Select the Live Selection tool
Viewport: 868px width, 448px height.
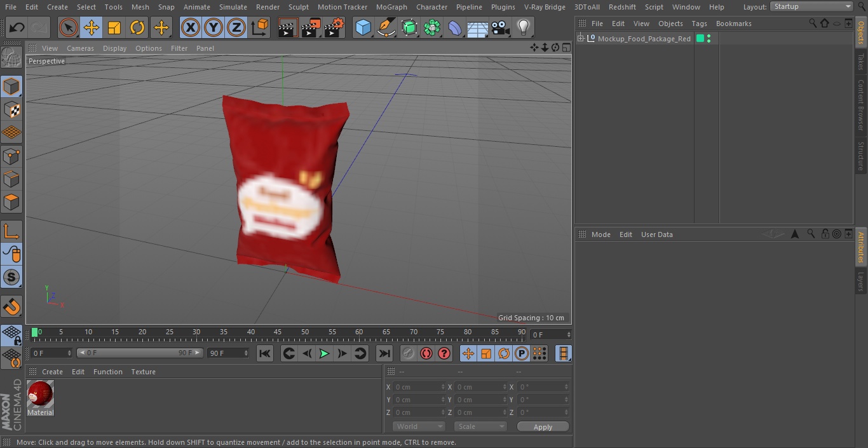pos(69,27)
